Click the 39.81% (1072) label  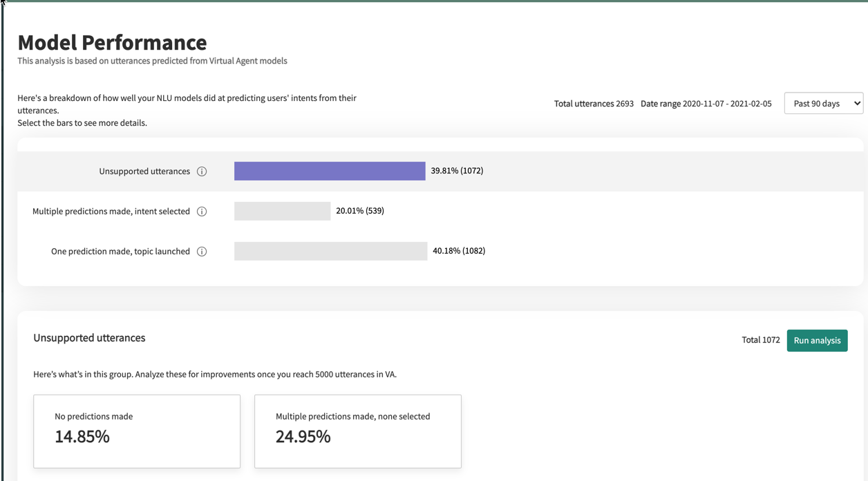click(457, 171)
